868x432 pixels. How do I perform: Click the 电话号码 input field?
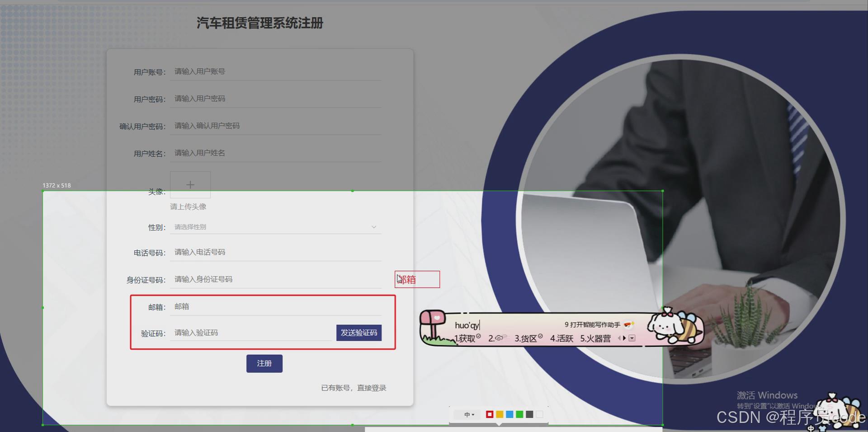276,252
